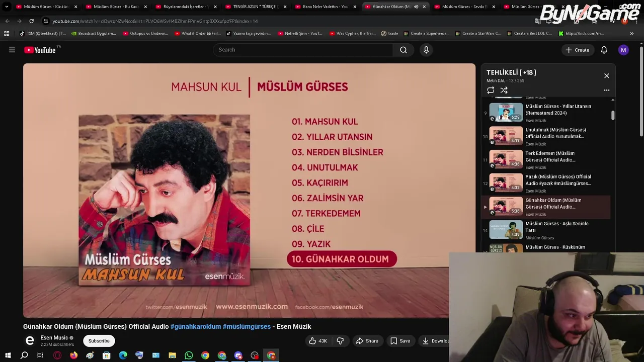Launch Opera from taskbar

[57, 355]
